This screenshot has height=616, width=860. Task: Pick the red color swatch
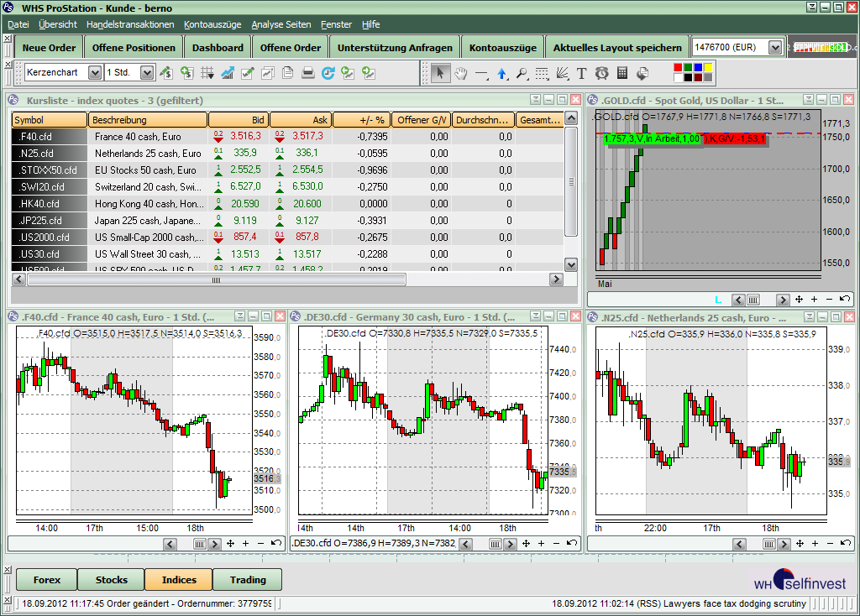coord(679,68)
